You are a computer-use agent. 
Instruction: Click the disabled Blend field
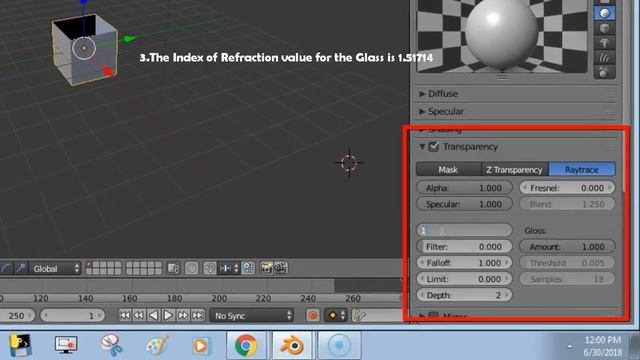point(567,204)
